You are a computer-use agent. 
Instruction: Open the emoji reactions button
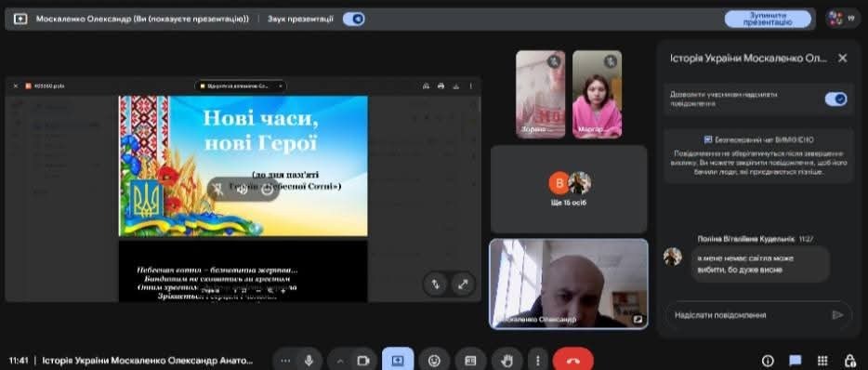coord(435,361)
